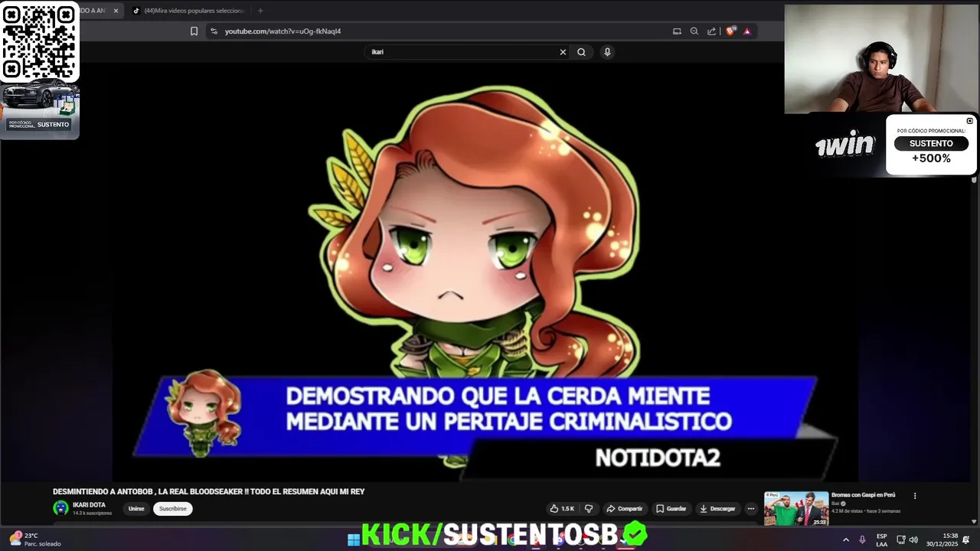This screenshot has width=980, height=551.
Task: Open the site settings icon in address bar
Action: [214, 31]
